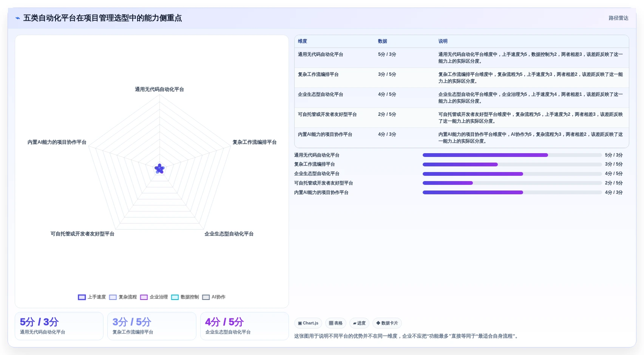Click radar axis label 复杂工作流编排平台
This screenshot has width=644, height=355.
pos(255,142)
